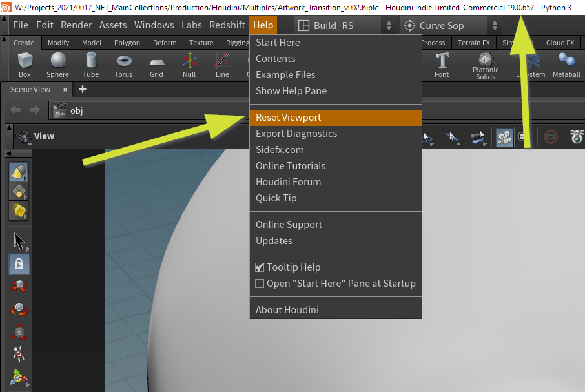
Task: Click the red no-entry viewport icon
Action: (551, 137)
